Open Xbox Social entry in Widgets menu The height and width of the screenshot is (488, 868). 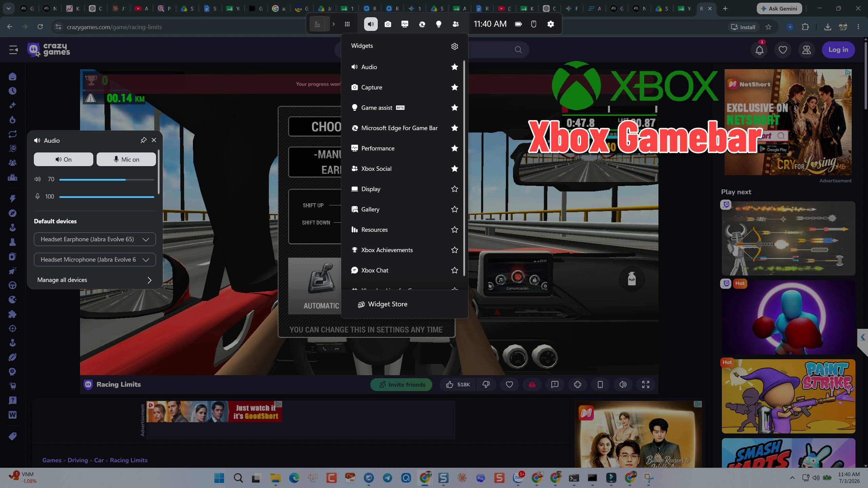397,169
